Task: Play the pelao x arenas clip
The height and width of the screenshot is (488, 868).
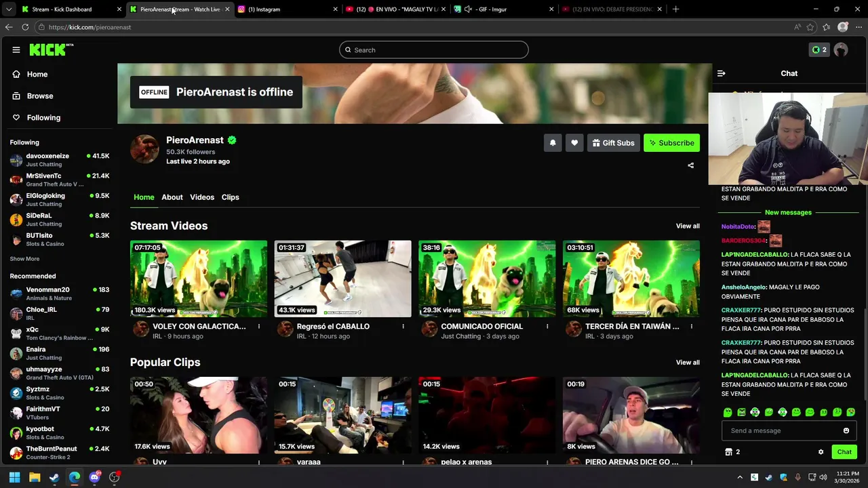Action: (x=487, y=415)
